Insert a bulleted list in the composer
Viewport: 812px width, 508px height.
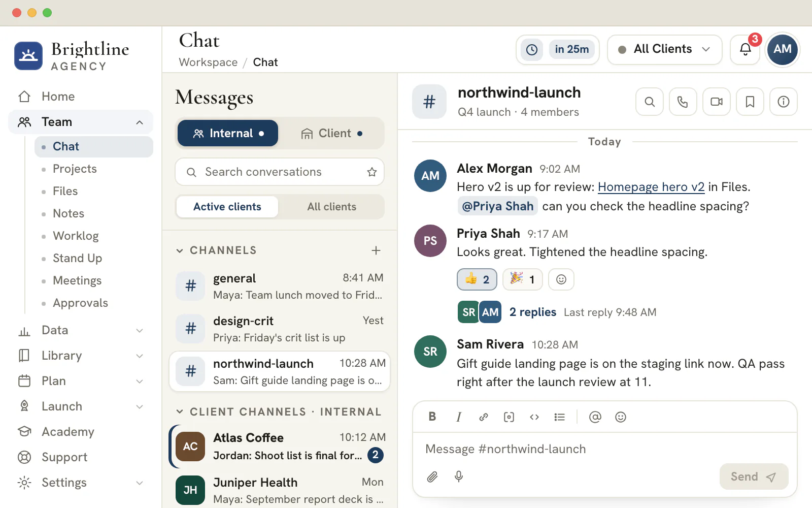click(x=560, y=417)
